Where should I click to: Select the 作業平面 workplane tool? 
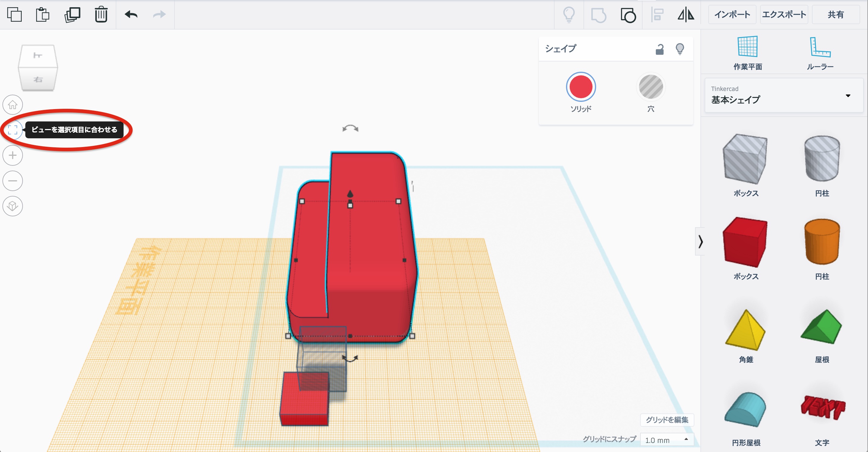click(x=747, y=53)
